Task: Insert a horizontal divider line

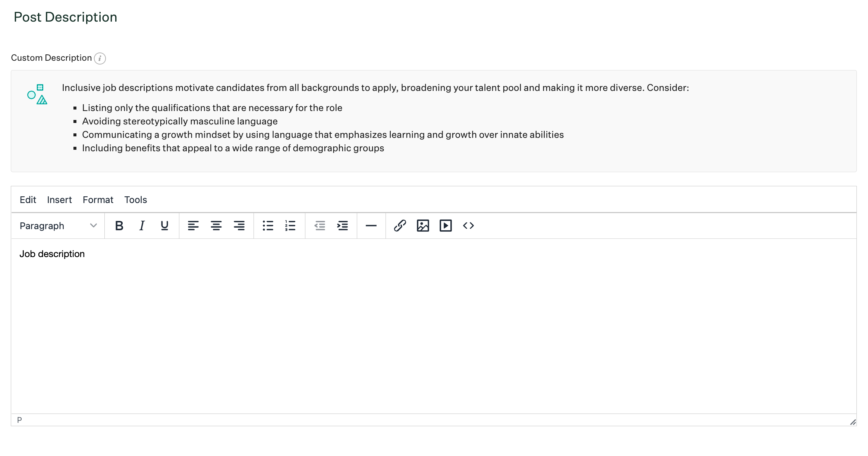Action: [x=371, y=225]
